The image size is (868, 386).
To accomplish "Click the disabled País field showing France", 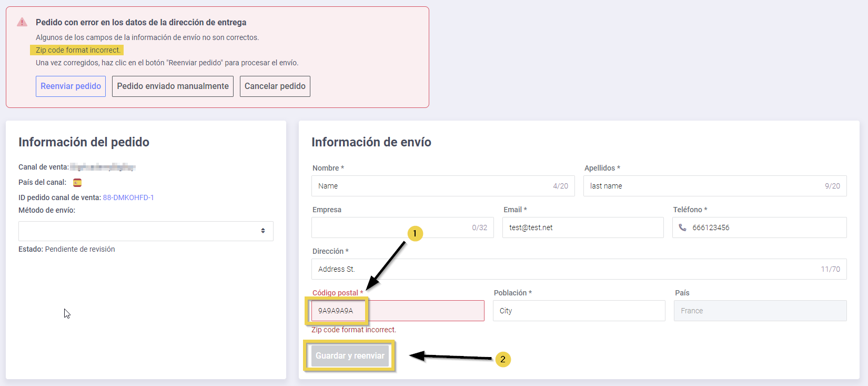I will coord(760,311).
